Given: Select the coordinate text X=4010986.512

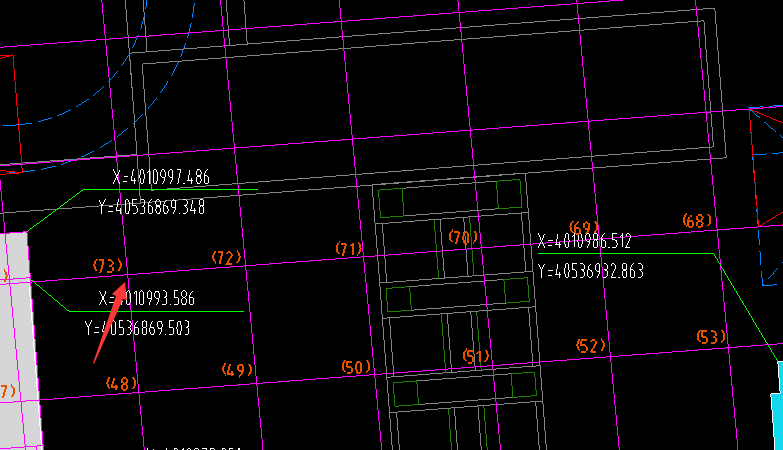Looking at the screenshot, I should pos(584,241).
